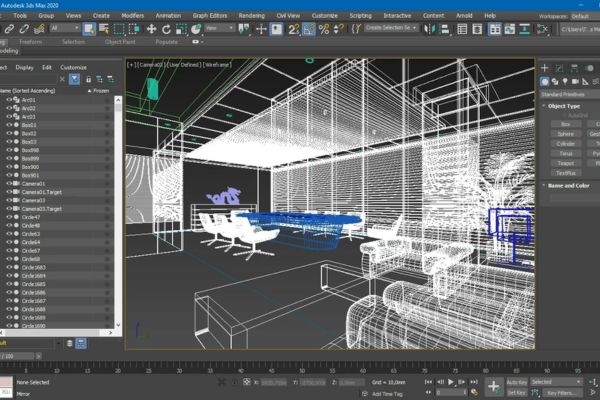Screen dimensions: 600x400
Task: Toggle the Ribbon display icon
Action: click(x=495, y=29)
